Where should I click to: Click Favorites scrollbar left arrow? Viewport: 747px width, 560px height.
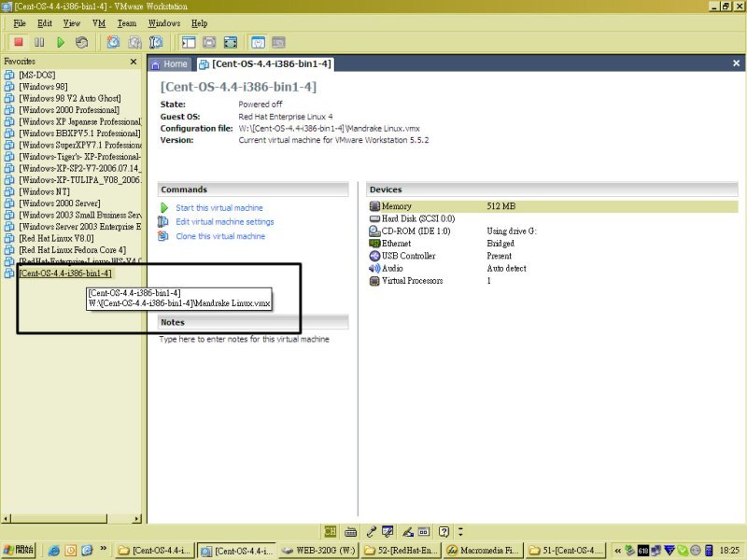6,519
